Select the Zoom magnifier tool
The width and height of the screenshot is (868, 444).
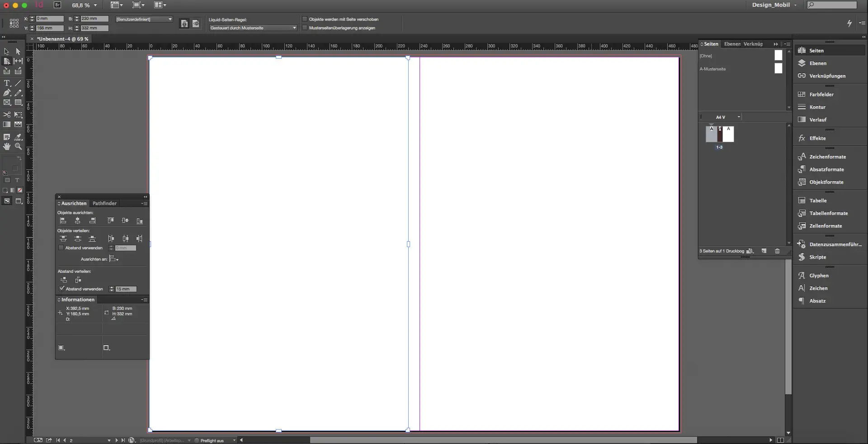coord(18,146)
